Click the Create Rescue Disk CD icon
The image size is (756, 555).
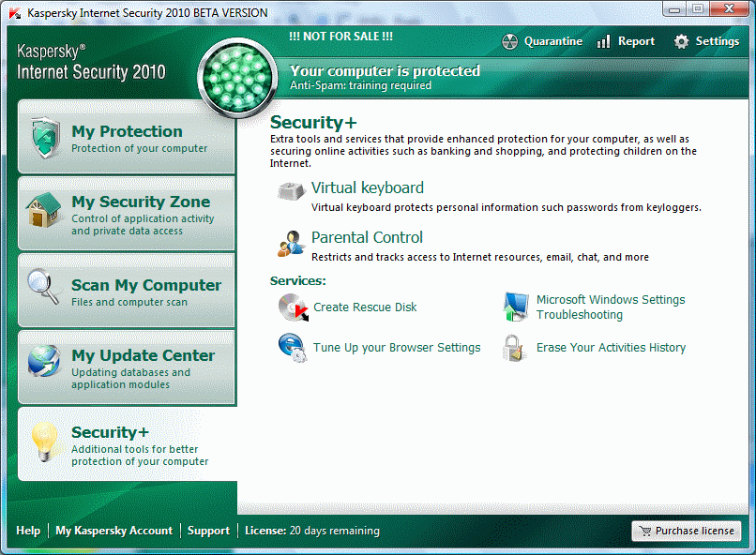pos(294,307)
